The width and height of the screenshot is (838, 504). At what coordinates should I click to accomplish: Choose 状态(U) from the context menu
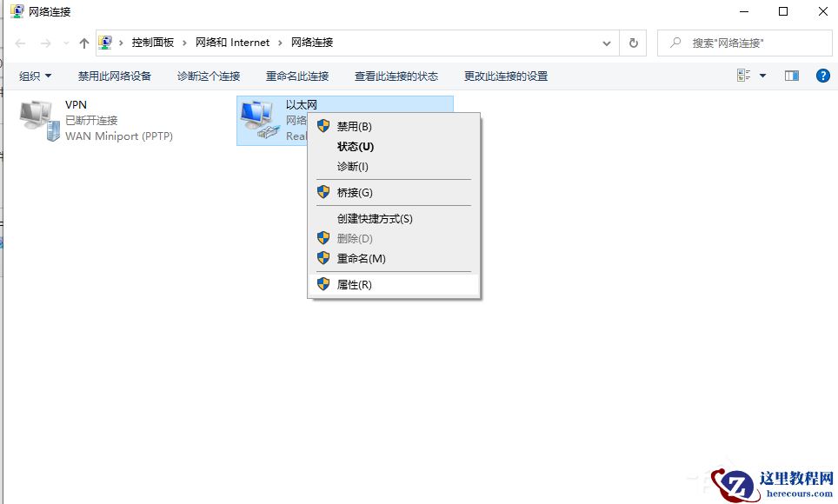point(353,146)
